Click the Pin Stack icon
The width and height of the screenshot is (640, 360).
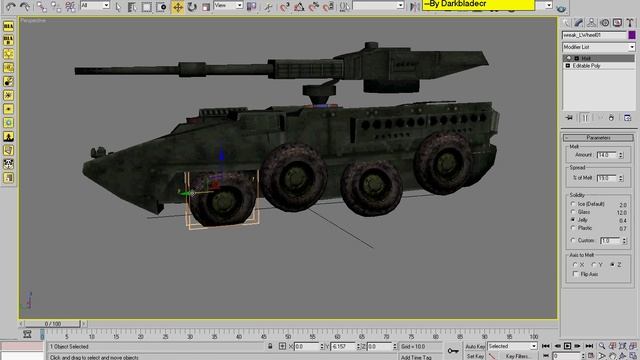pos(569,118)
